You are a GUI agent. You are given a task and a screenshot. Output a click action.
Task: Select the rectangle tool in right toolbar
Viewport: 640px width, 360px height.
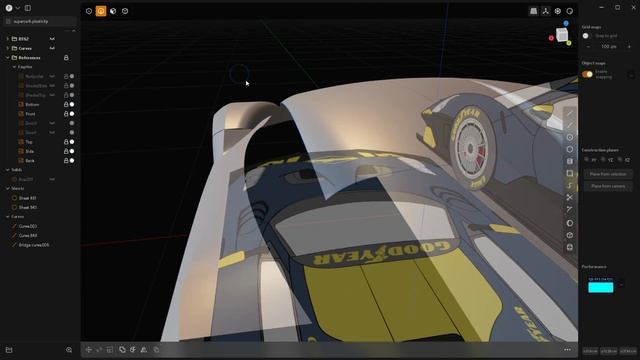pos(570,173)
